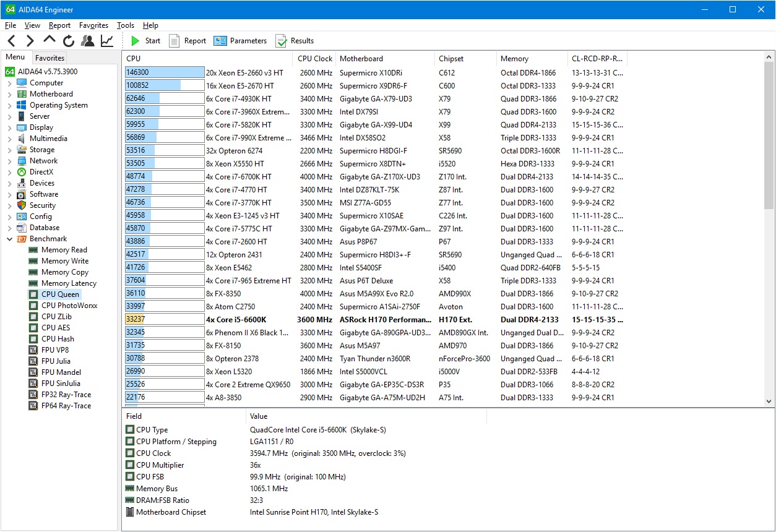This screenshot has height=532, width=776.
Task: Click the Database icon in tree
Action: coord(22,228)
